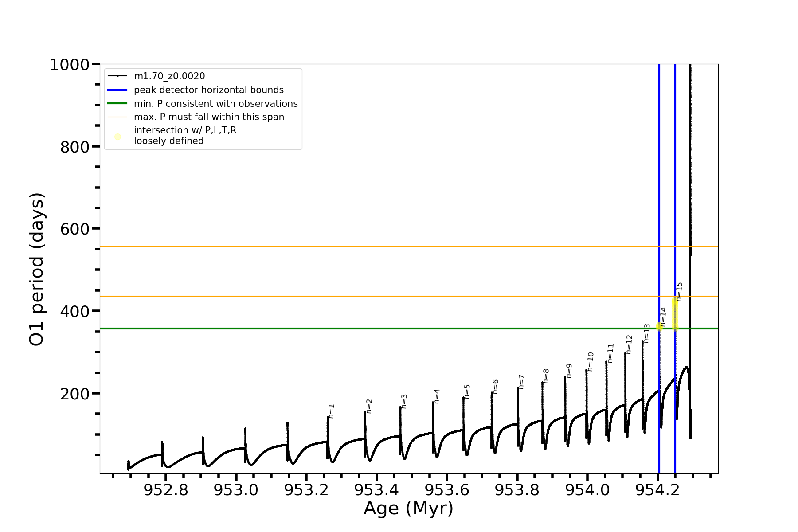Select the tall yellow highlight at n=15
The height and width of the screenshot is (532, 798).
click(675, 314)
